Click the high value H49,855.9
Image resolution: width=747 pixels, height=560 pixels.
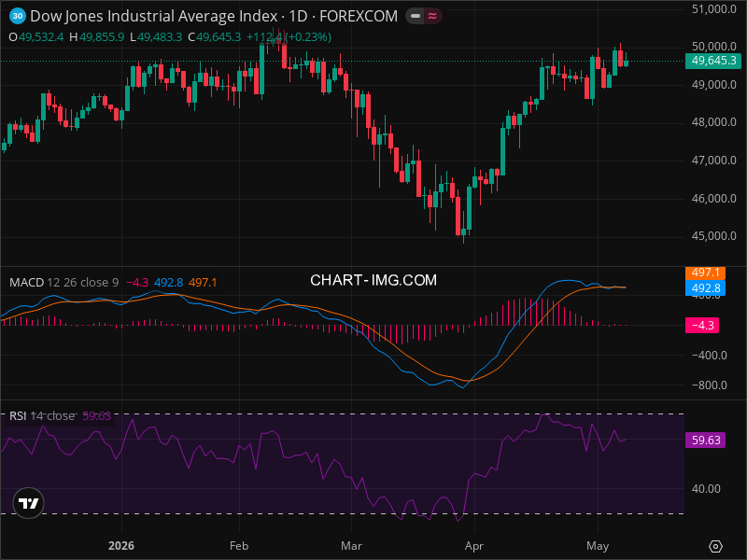pos(97,37)
